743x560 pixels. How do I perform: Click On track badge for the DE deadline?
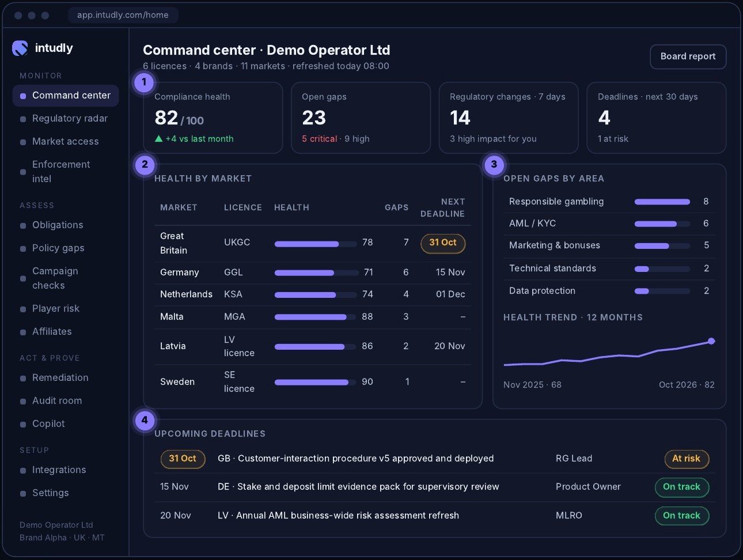point(682,487)
